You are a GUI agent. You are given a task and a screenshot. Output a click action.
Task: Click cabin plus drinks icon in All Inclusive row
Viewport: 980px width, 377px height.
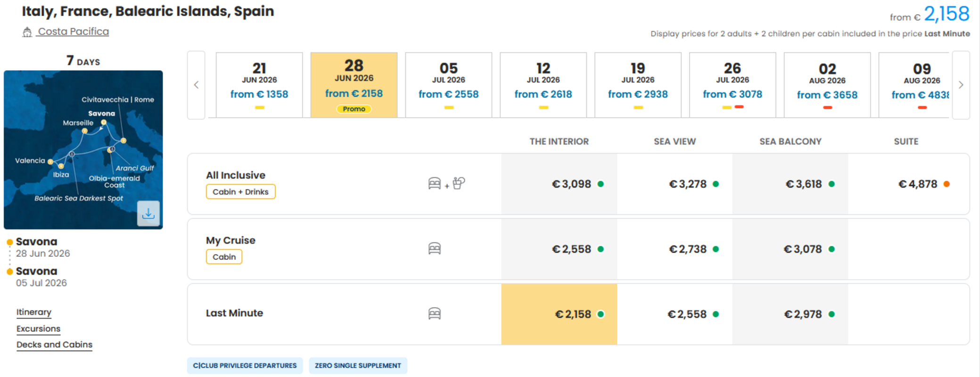click(x=446, y=183)
